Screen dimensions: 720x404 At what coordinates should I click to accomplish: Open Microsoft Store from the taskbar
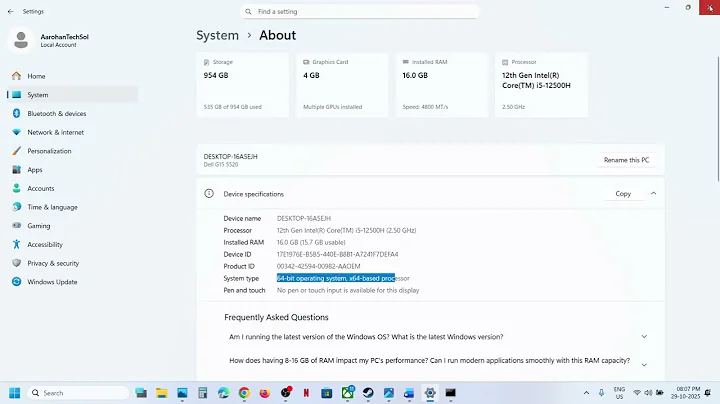[x=326, y=393]
